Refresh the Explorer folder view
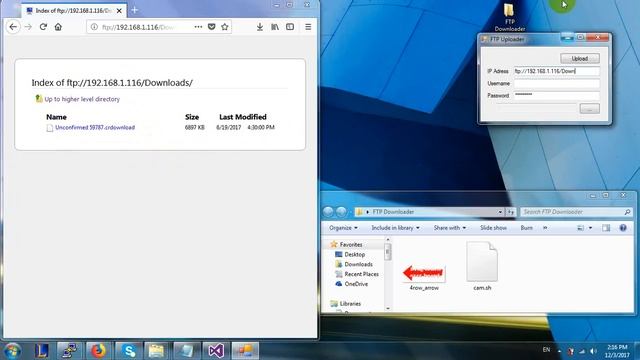Viewport: 640px width, 360px height. pyautogui.click(x=511, y=212)
